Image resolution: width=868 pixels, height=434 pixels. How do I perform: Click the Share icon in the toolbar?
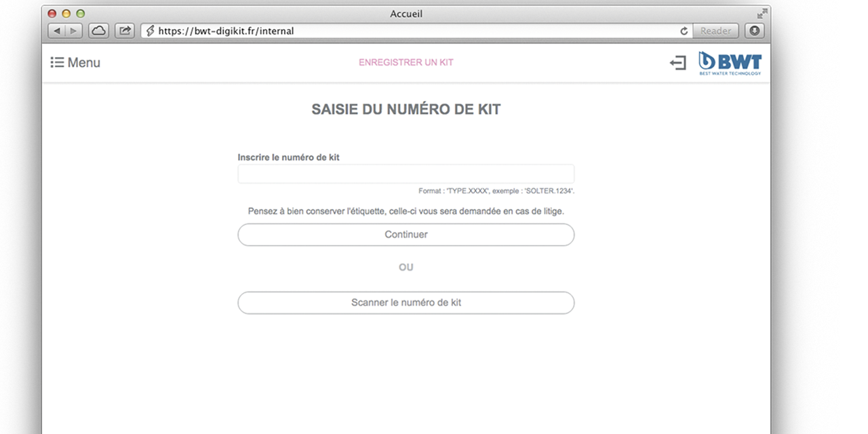[125, 31]
